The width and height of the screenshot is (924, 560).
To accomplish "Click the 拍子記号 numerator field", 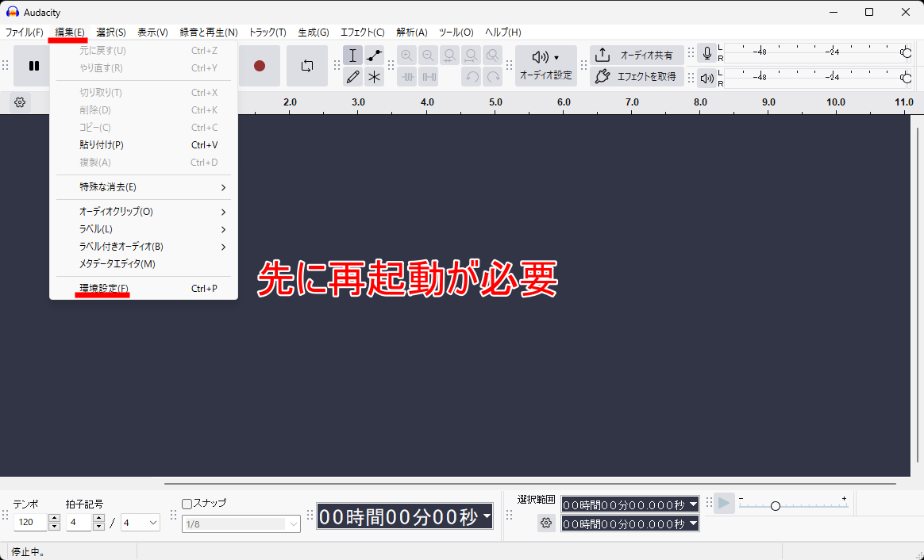I will pos(79,522).
